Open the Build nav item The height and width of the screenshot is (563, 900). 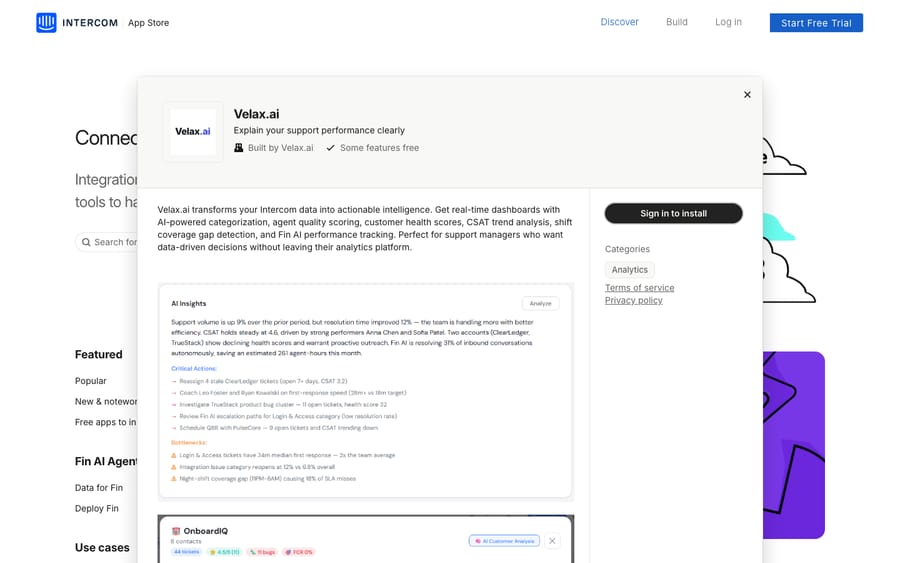(677, 22)
